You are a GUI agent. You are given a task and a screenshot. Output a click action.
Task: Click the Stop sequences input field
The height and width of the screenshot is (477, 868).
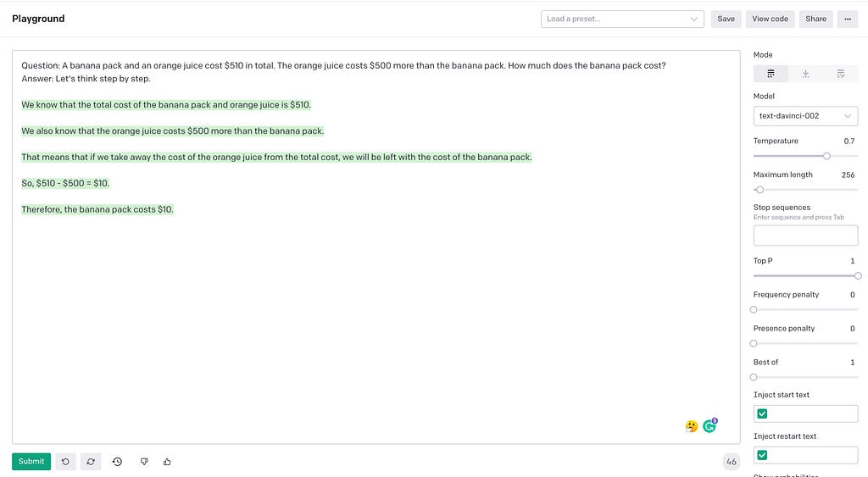(805, 236)
